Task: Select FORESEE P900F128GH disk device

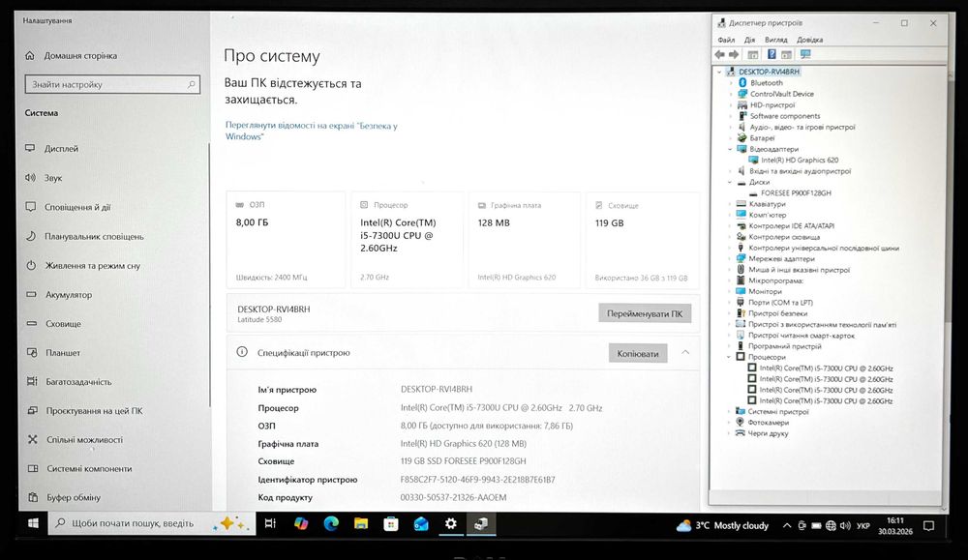Action: (796, 193)
